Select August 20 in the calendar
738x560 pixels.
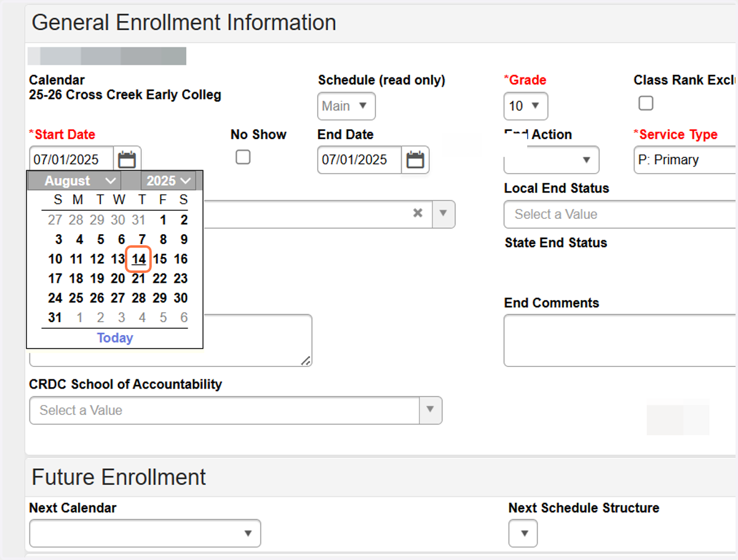pyautogui.click(x=118, y=278)
